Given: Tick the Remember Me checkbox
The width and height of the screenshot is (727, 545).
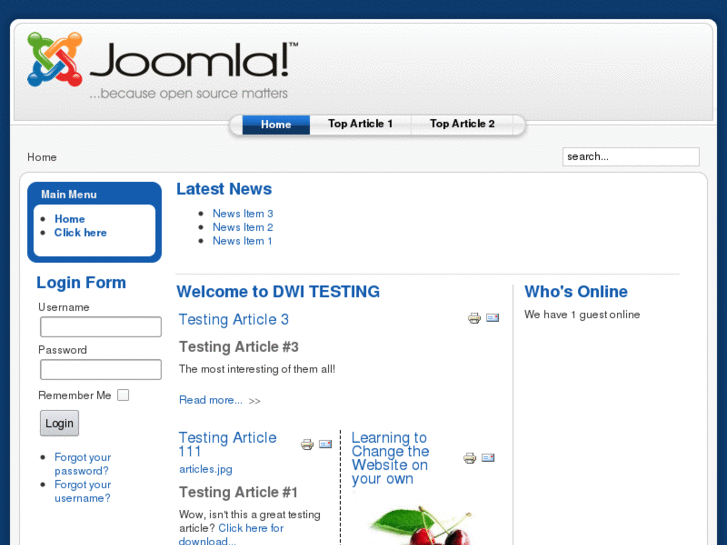Looking at the screenshot, I should tap(123, 395).
